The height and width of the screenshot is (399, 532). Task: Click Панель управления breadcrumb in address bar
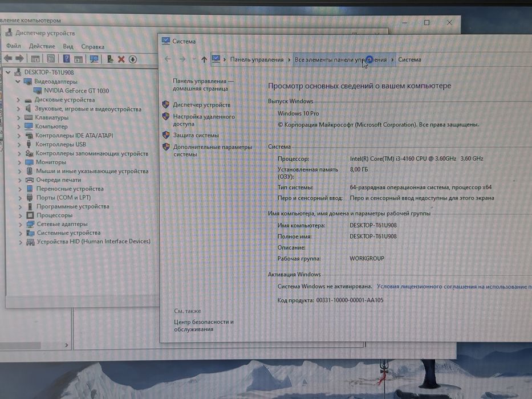(x=257, y=60)
